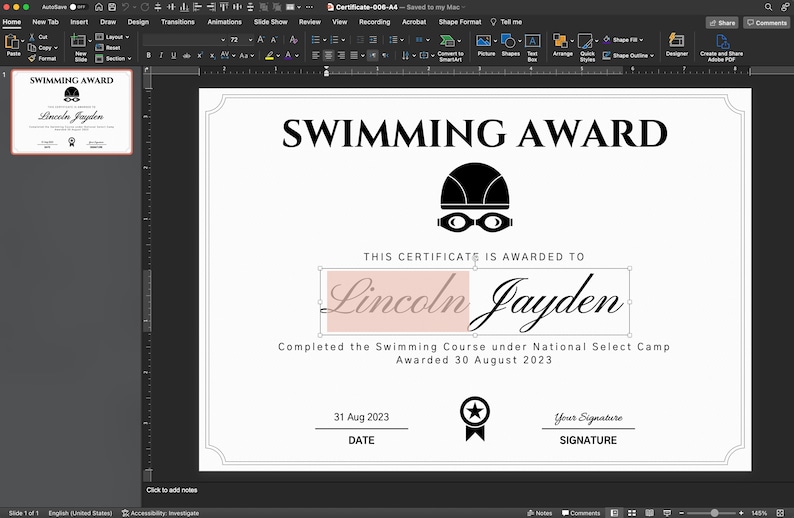Open the Insert ribbon tab
Viewport: 794px width, 518px height.
(79, 22)
